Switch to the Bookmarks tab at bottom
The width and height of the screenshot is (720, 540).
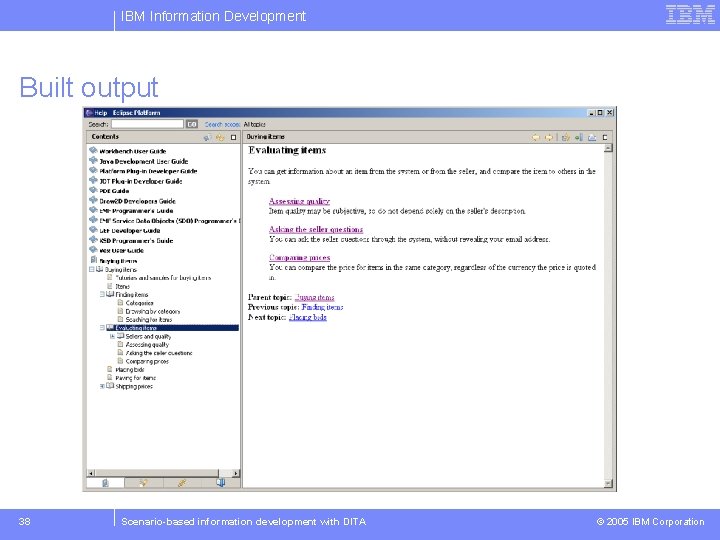221,483
